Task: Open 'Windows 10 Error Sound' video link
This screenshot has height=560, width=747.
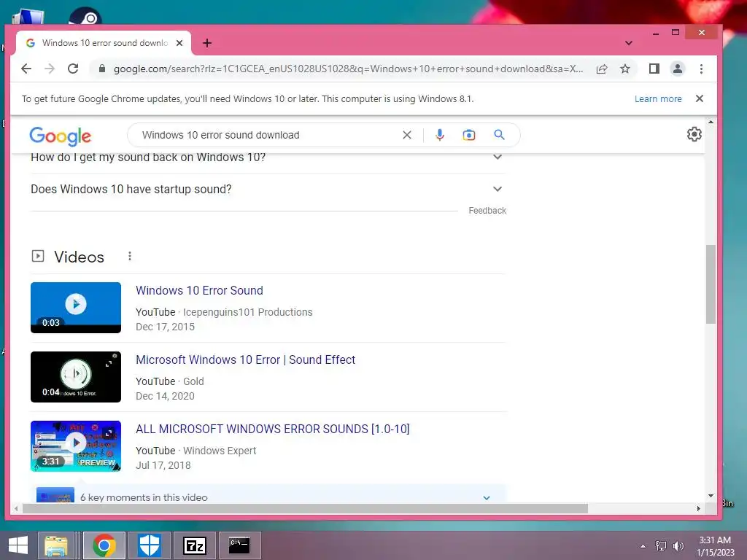Action: click(x=199, y=290)
